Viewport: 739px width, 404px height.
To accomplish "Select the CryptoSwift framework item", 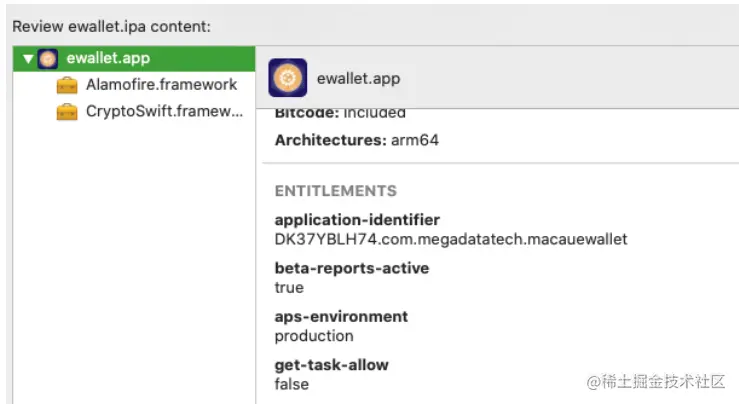I will 164,111.
